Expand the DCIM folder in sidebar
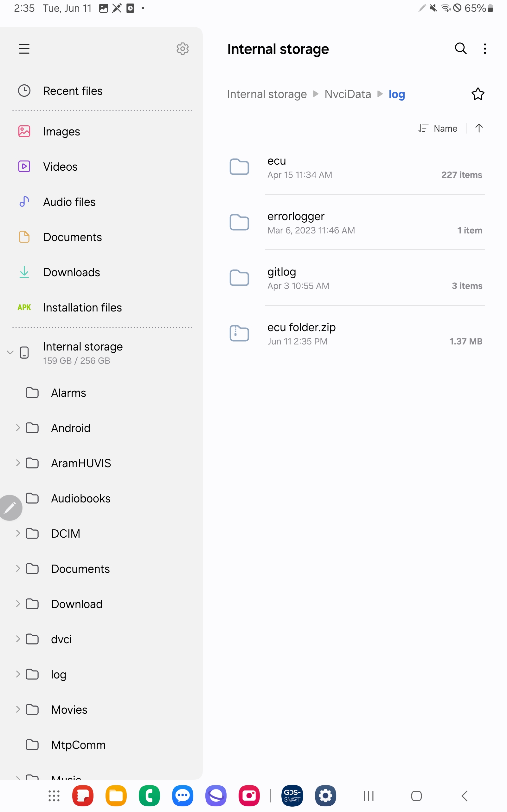Image resolution: width=507 pixels, height=812 pixels. coord(18,534)
